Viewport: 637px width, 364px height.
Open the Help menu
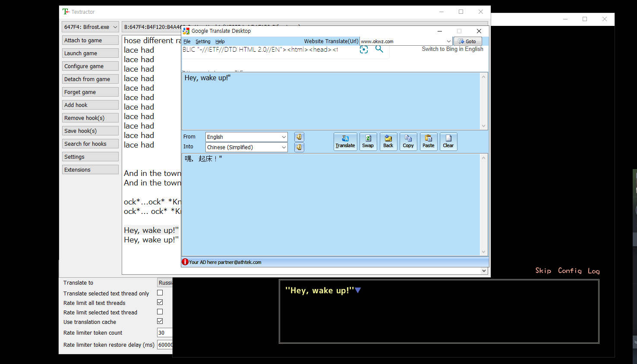(220, 41)
